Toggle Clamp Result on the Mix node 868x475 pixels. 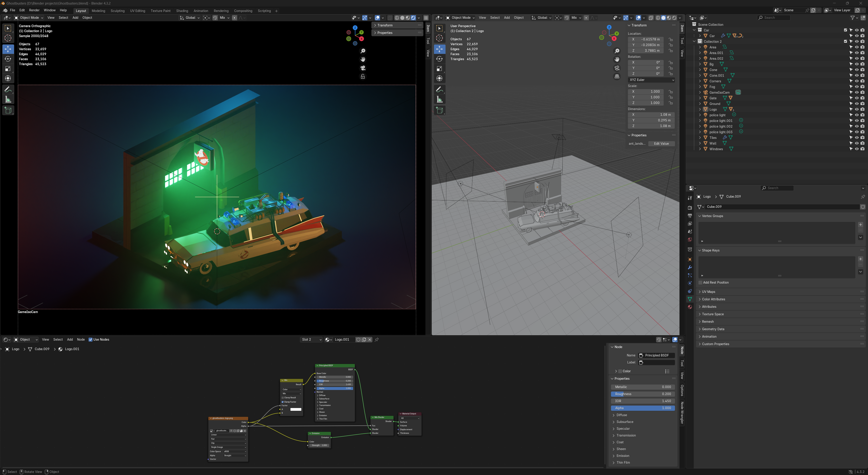pos(283,397)
